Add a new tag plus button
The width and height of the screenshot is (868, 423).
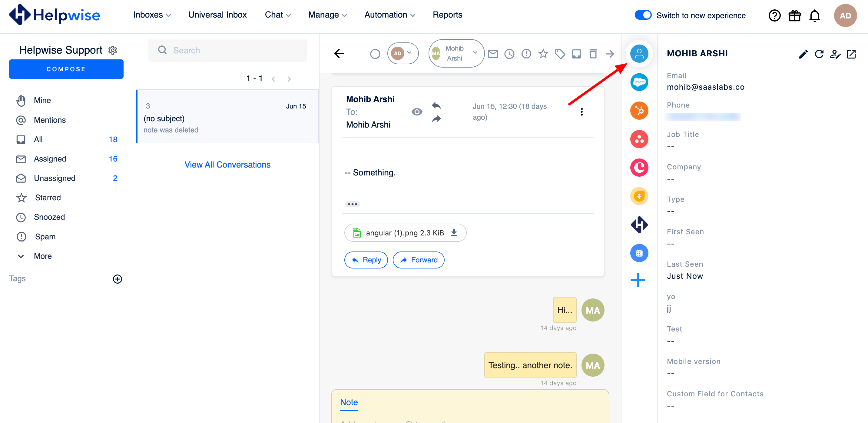117,279
